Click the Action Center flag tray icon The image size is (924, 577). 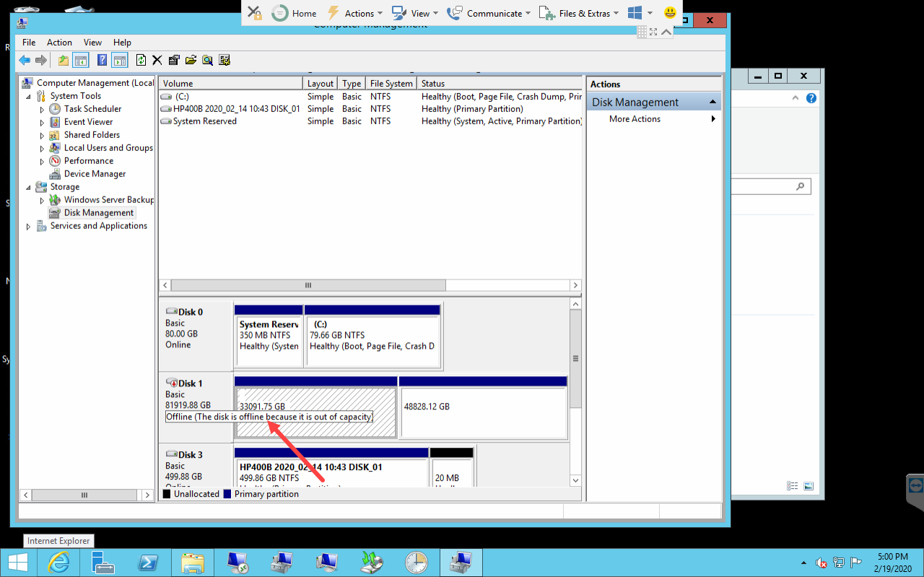(x=856, y=563)
